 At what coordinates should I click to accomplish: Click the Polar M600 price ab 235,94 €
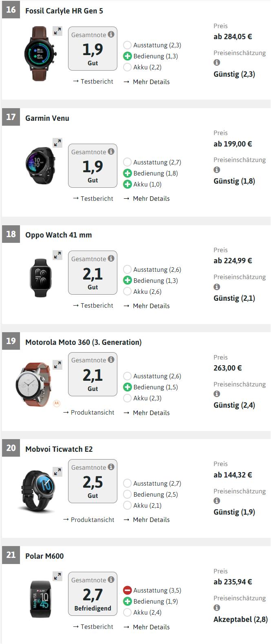[233, 582]
